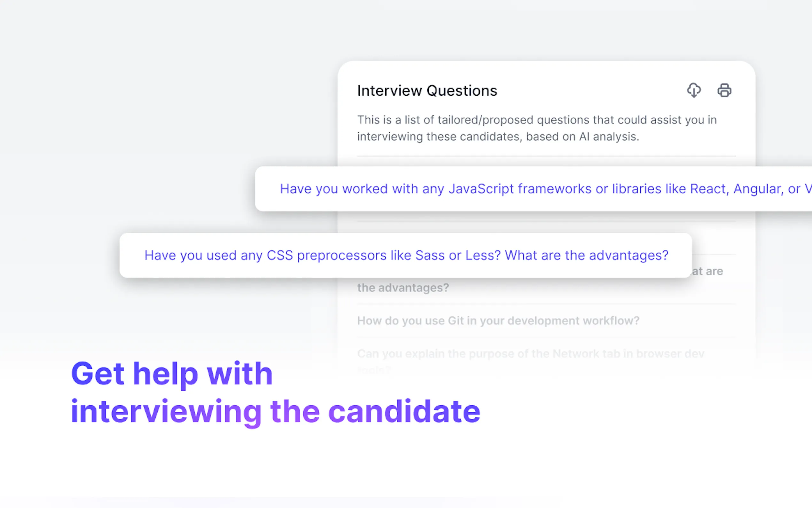812x508 pixels.
Task: Click the cloud download icon
Action: [x=693, y=91]
